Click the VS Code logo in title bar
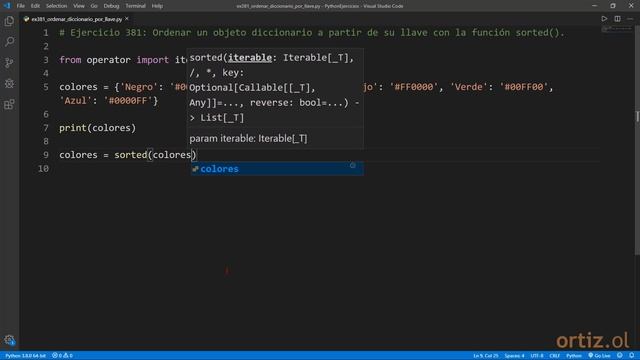Image resolution: width=640 pixels, height=360 pixels. tap(7, 6)
